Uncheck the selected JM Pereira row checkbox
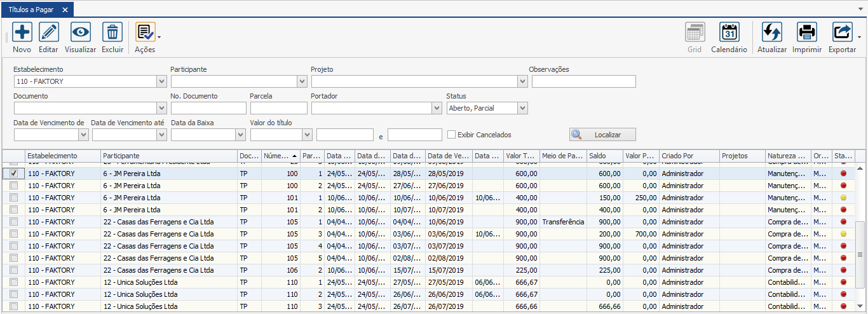Image resolution: width=868 pixels, height=314 pixels. coord(13,174)
